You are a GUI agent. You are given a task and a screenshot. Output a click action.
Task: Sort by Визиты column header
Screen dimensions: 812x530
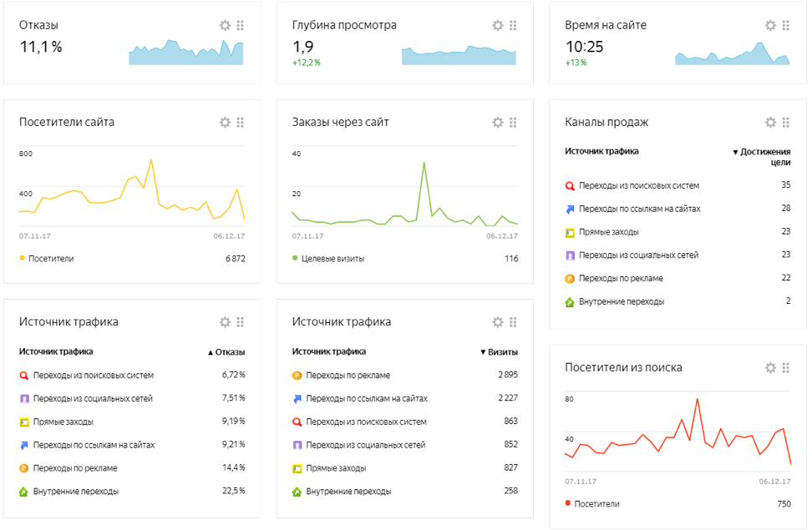(499, 352)
